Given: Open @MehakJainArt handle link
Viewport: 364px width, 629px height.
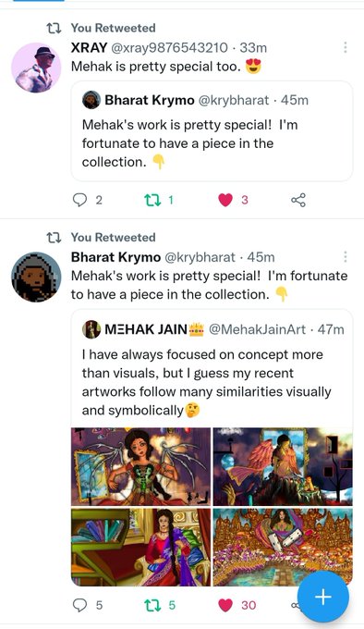Looking at the screenshot, I should click(257, 329).
